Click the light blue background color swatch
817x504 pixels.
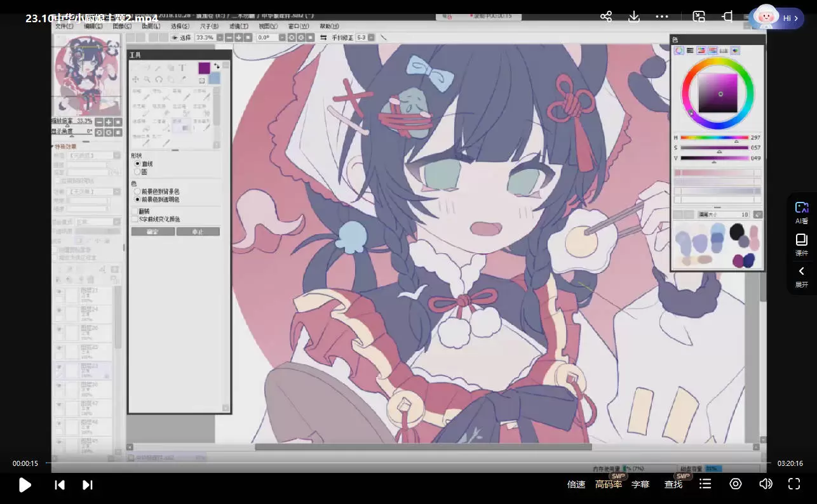pyautogui.click(x=215, y=78)
